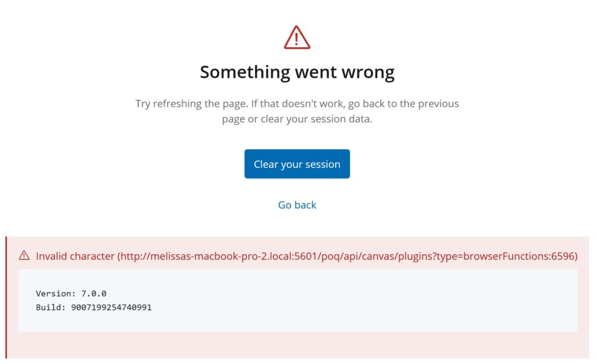The width and height of the screenshot is (596, 364).
Task: Click the version number 7.0.0
Action: click(x=94, y=294)
